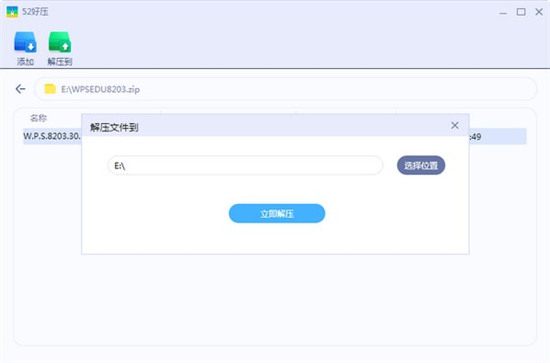550x363 pixels.
Task: Click the 52好压 title text
Action: point(35,12)
